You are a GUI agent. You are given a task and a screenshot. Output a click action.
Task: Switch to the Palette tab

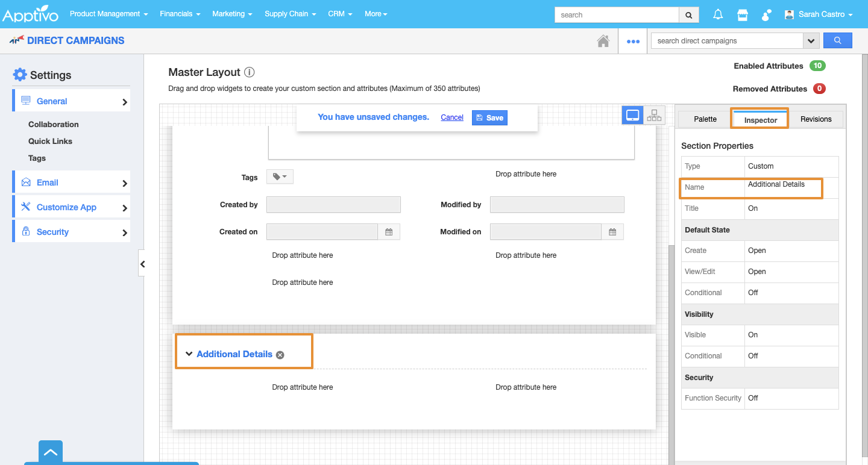(705, 119)
